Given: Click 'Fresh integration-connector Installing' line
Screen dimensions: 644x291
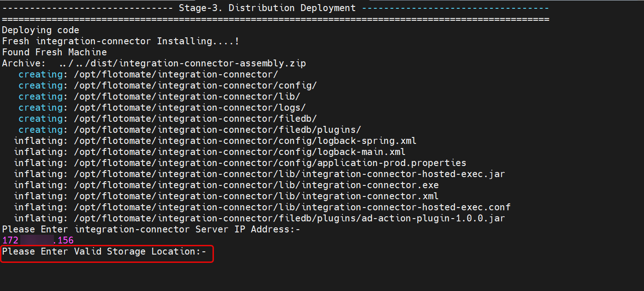Looking at the screenshot, I should [x=120, y=41].
